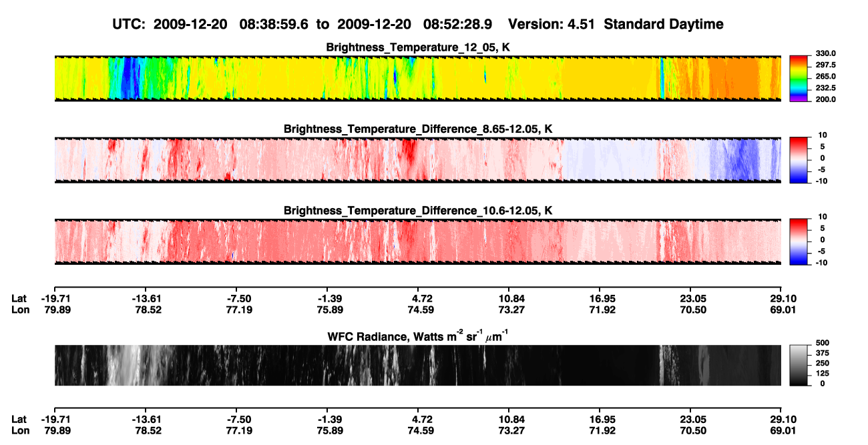Click the Brightness Temperature 12.05 image strip
This screenshot has height=445, width=868.
[x=417, y=78]
